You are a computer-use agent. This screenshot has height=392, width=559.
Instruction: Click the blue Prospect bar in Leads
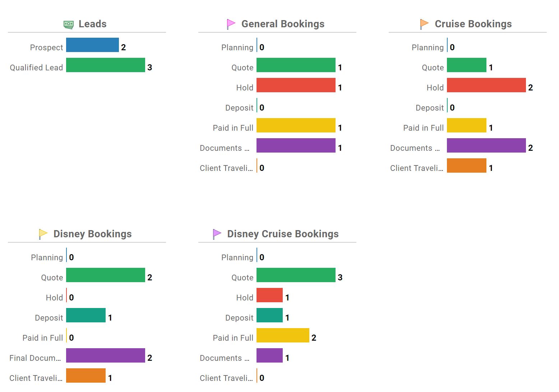[x=92, y=45]
